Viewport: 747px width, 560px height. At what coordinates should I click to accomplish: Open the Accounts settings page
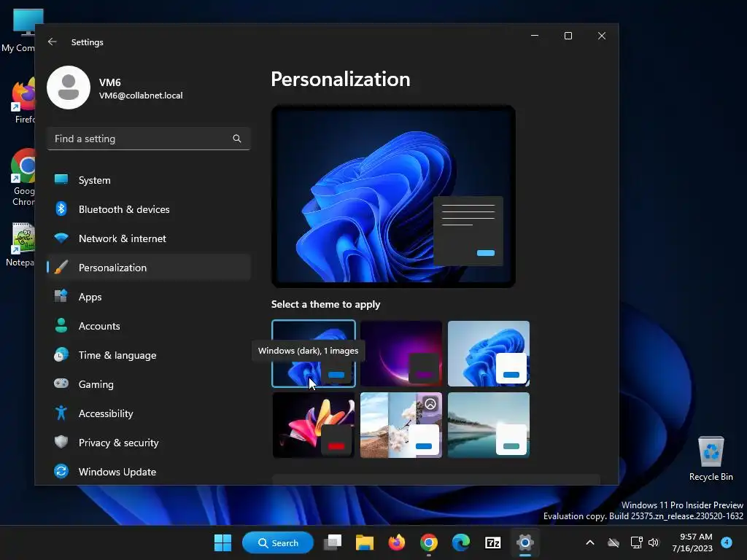(x=149, y=326)
